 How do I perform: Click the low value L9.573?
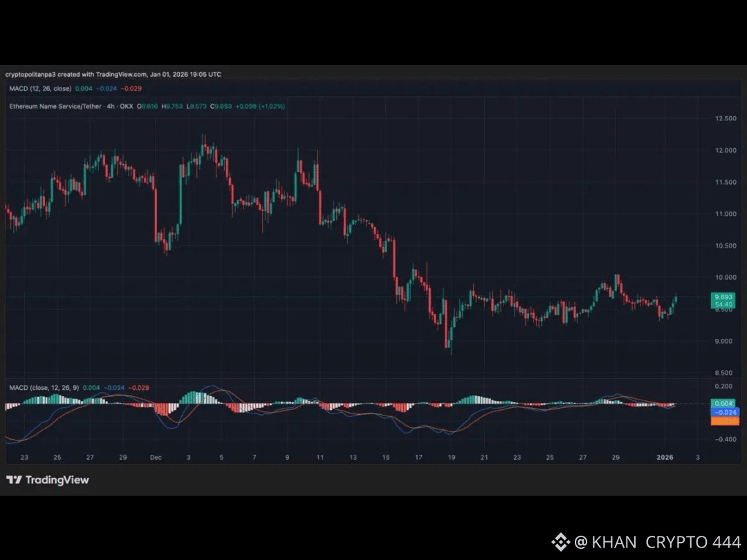(196, 106)
